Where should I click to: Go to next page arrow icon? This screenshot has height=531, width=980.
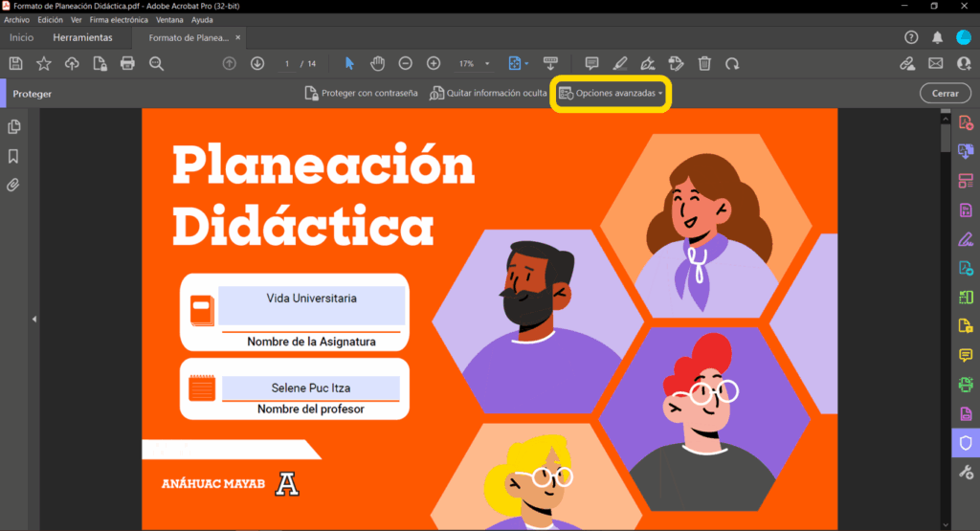point(257,63)
